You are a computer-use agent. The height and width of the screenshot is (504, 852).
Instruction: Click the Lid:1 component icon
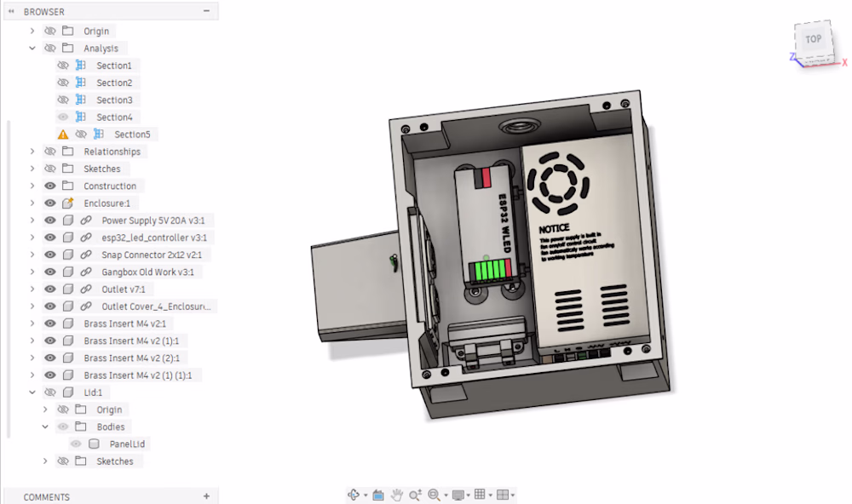(68, 392)
